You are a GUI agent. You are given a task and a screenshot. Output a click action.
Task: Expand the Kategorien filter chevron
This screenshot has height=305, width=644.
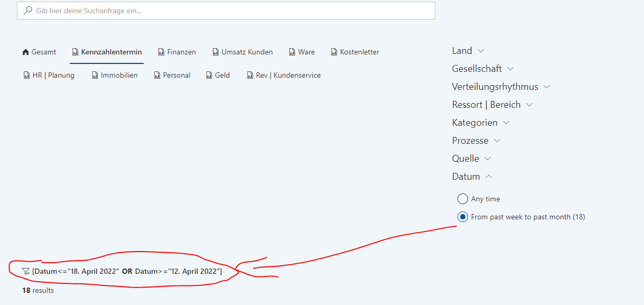pos(506,123)
